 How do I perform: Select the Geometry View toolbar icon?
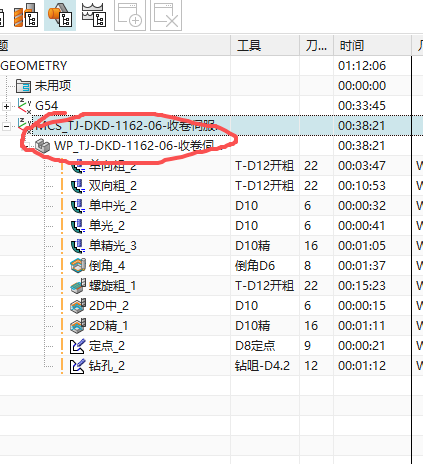(x=60, y=15)
